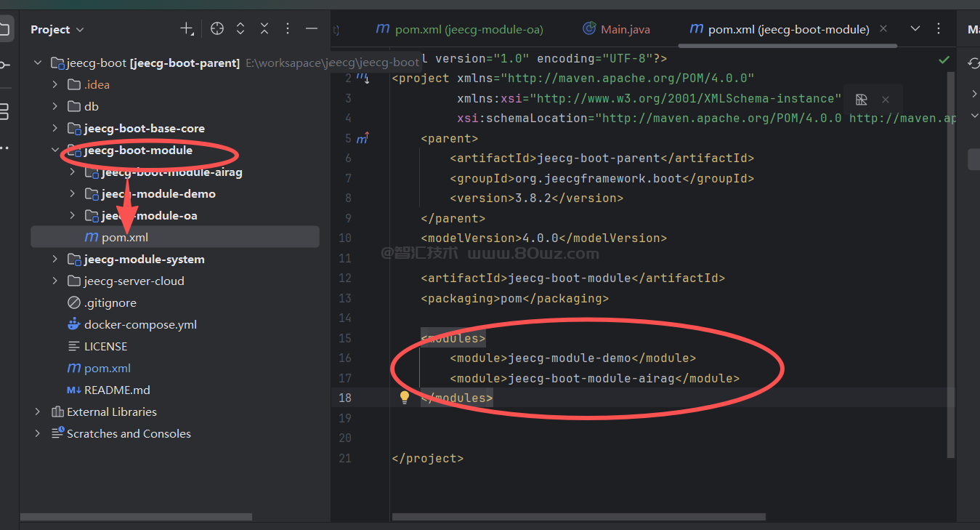
Task: Show hidden editor tabs dropdown
Action: (915, 29)
